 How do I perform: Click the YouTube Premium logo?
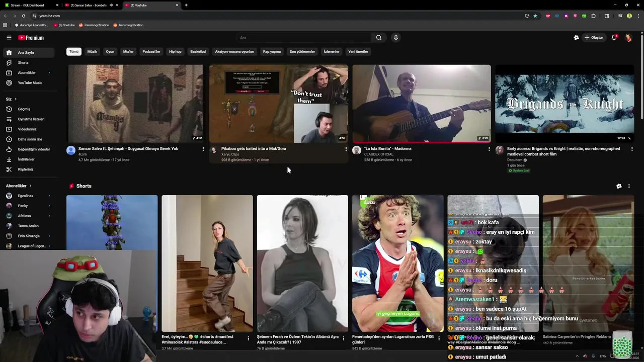click(31, 38)
